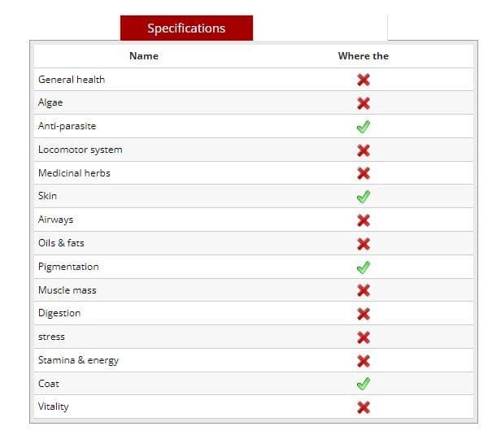
Task: Click the Name column header
Action: (144, 56)
